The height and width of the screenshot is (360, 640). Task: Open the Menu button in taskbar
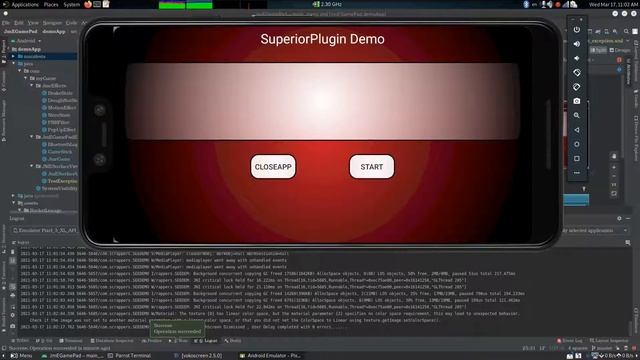(x=21, y=356)
